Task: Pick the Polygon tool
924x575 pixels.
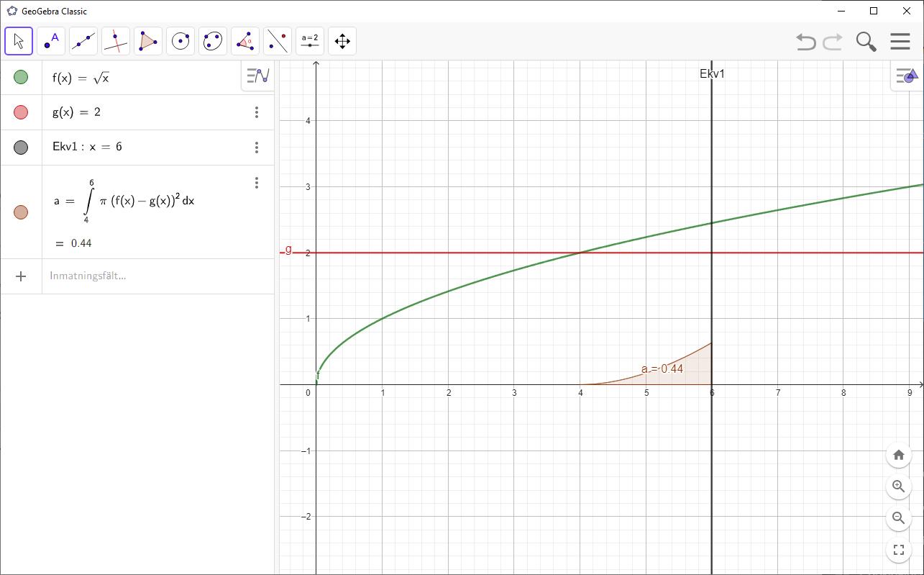Action: pos(148,41)
